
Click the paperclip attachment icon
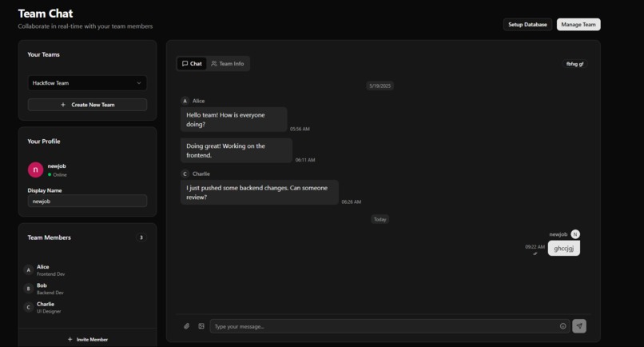tap(186, 326)
